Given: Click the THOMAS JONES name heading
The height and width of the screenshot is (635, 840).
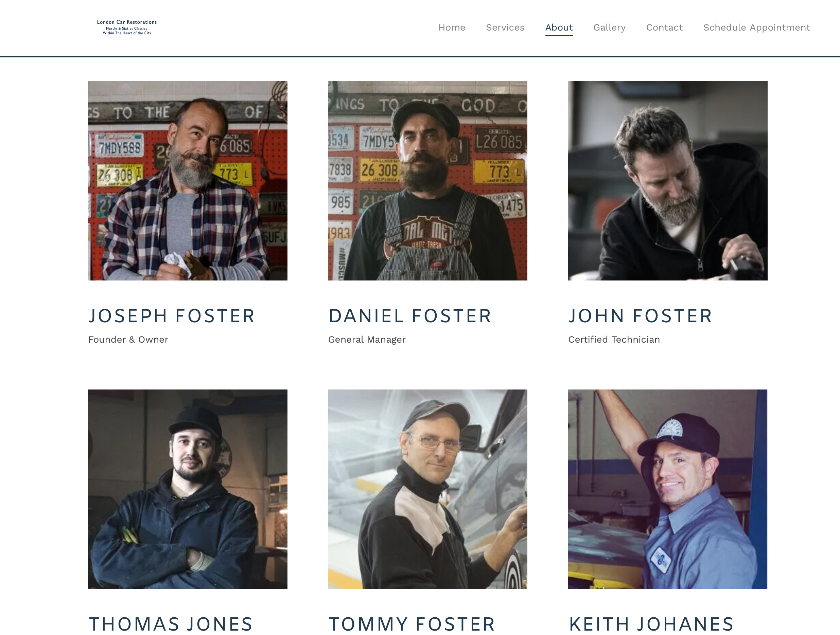Looking at the screenshot, I should tap(171, 624).
